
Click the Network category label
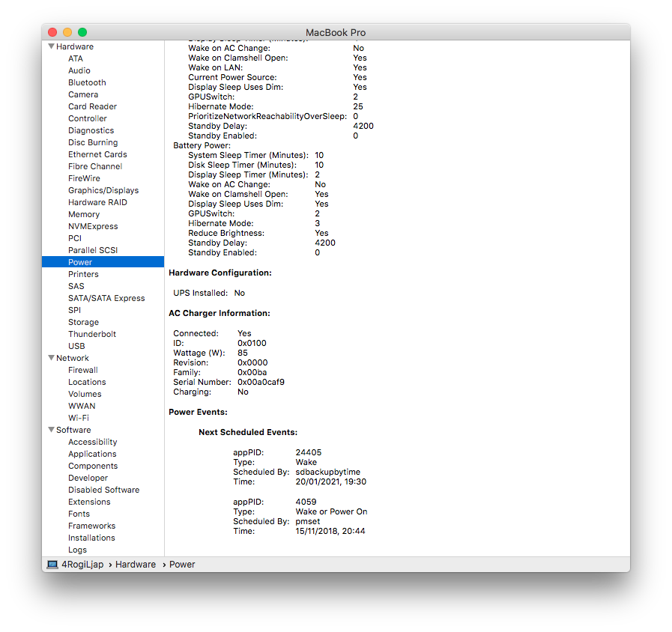(73, 359)
